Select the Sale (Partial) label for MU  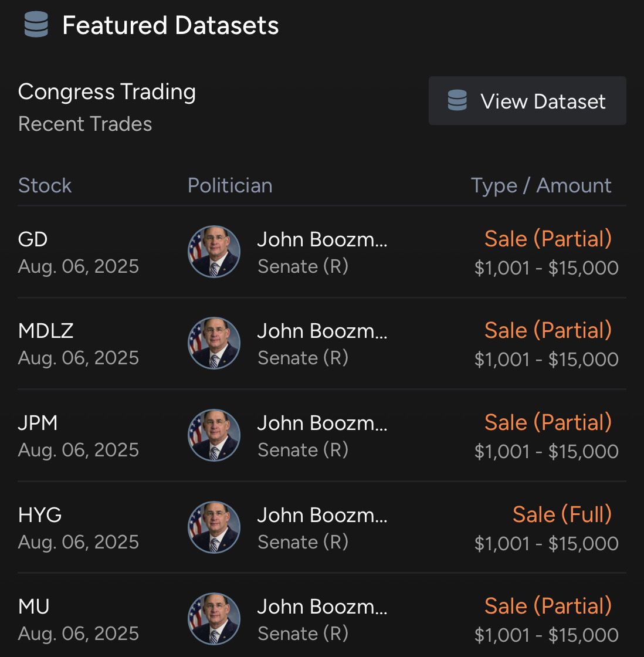pyautogui.click(x=548, y=607)
